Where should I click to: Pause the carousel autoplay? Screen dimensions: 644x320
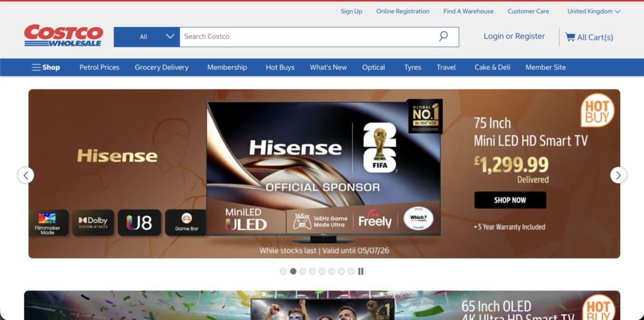point(360,272)
